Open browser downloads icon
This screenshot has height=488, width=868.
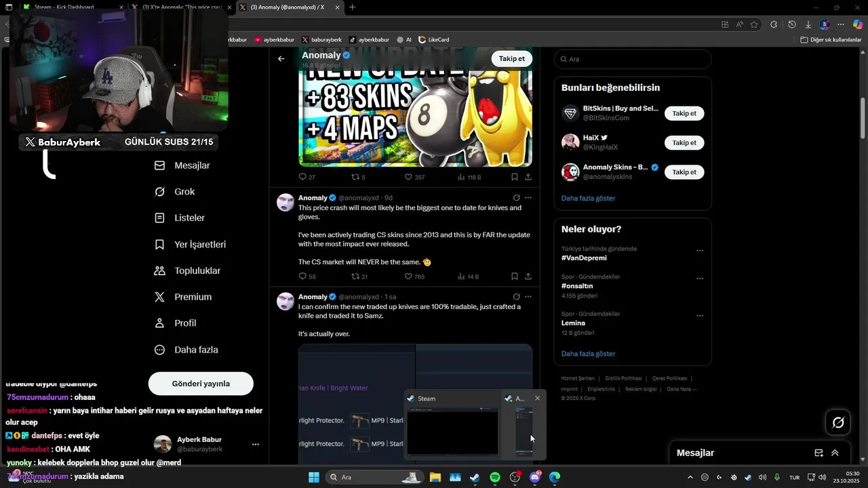point(808,24)
